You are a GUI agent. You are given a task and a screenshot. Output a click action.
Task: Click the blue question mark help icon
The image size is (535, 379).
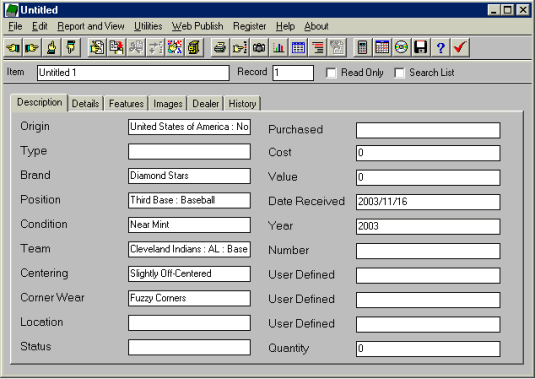click(x=440, y=47)
